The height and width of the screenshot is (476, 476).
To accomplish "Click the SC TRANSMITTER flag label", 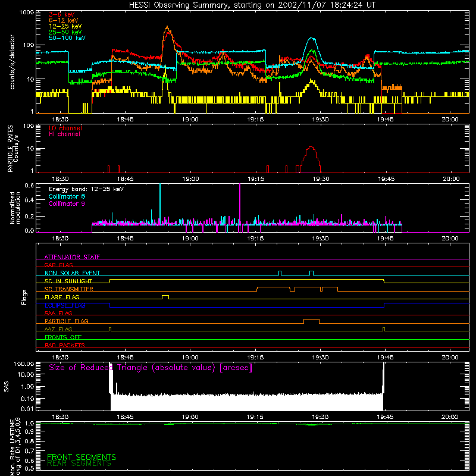I will tap(69, 289).
